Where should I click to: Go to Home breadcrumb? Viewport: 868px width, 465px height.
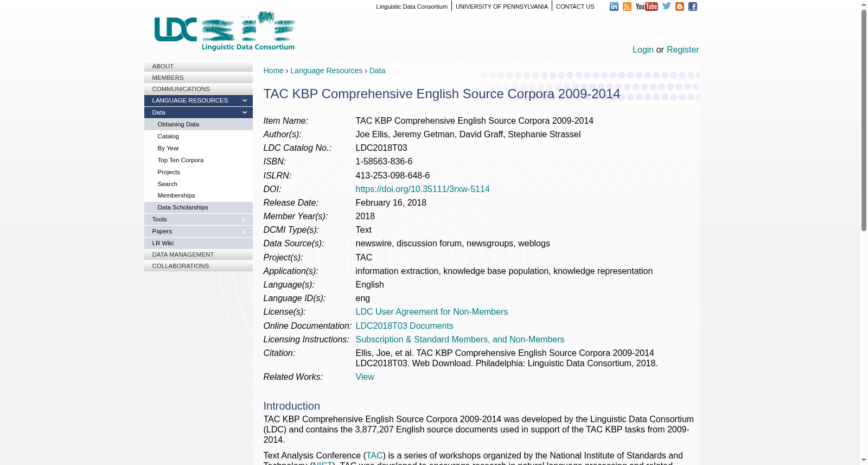click(273, 71)
